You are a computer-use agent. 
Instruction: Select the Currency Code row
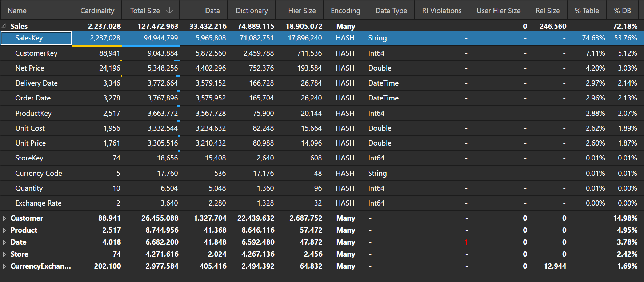click(x=39, y=174)
